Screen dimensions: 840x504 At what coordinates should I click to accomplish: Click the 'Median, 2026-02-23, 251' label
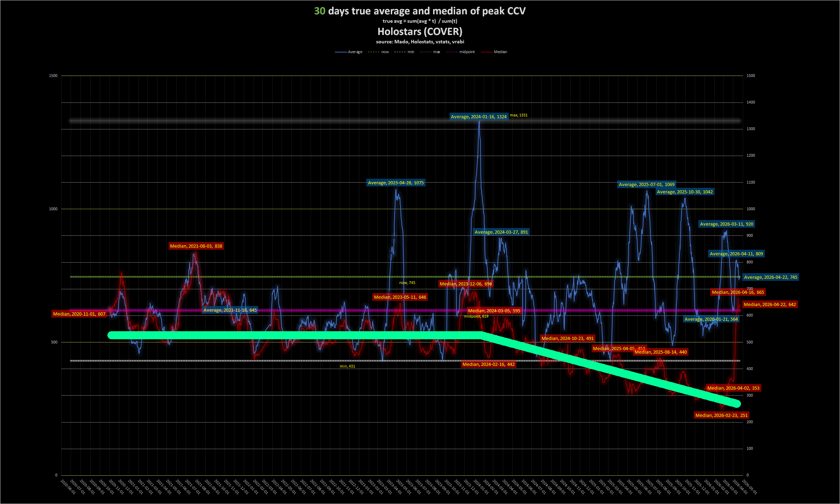point(721,415)
